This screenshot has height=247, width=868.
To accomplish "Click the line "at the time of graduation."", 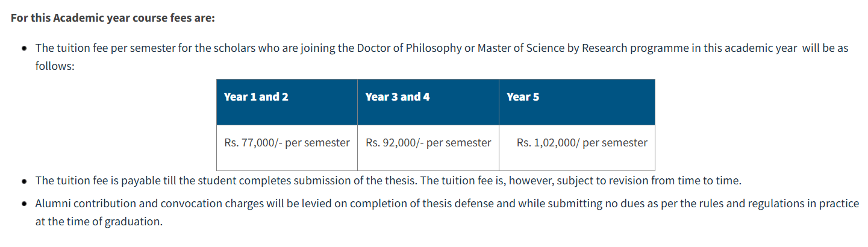I will 99,221.
